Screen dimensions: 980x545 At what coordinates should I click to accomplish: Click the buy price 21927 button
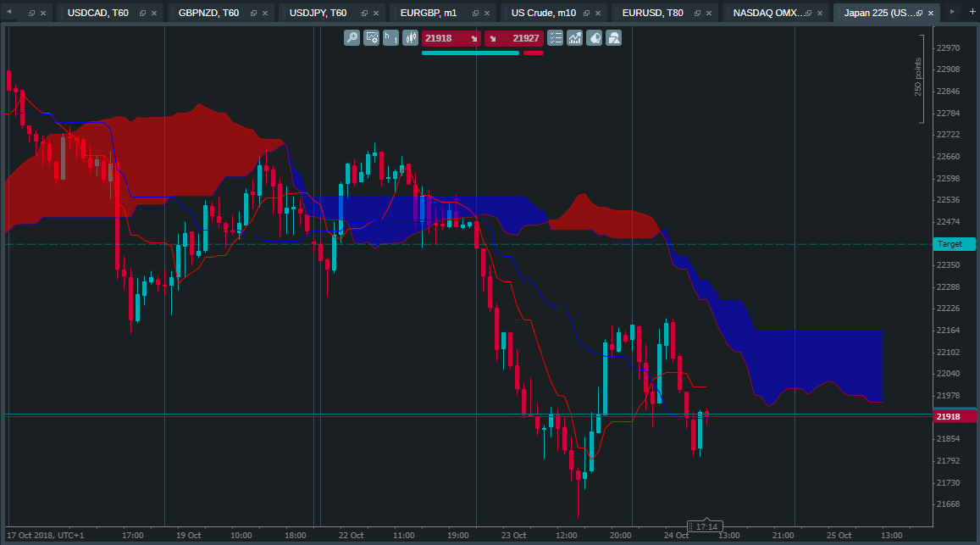pos(514,38)
